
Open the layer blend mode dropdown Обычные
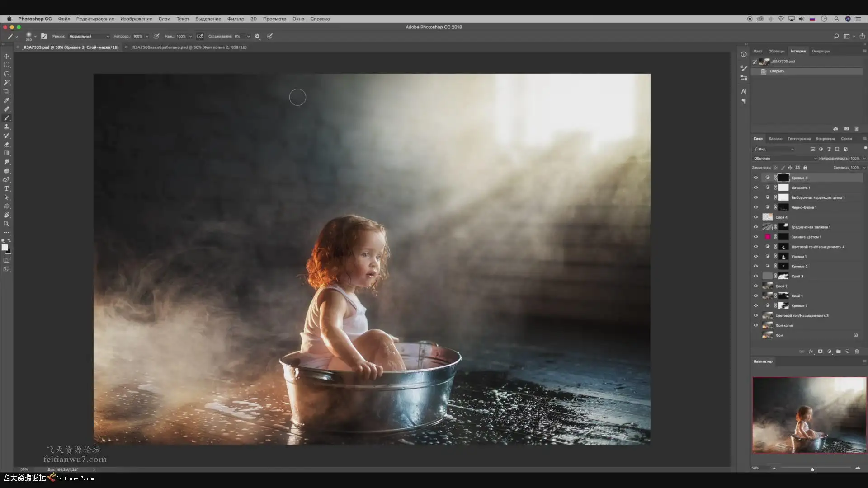(784, 158)
